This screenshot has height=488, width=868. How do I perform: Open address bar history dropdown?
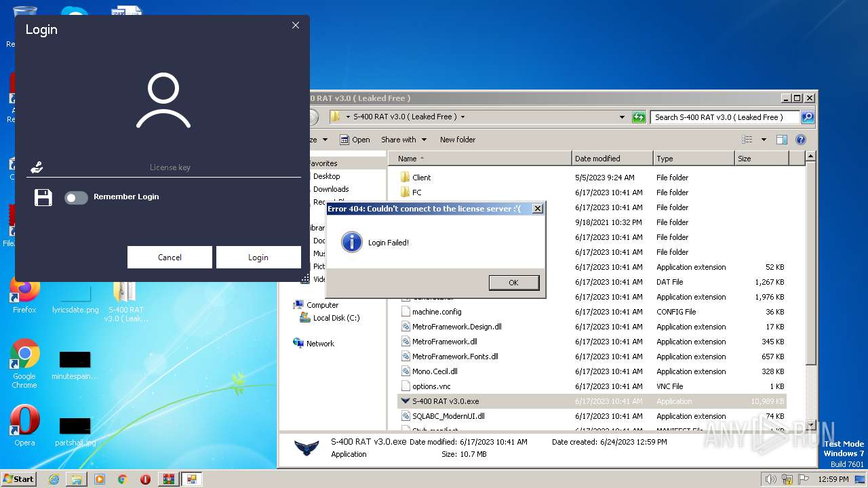point(622,117)
